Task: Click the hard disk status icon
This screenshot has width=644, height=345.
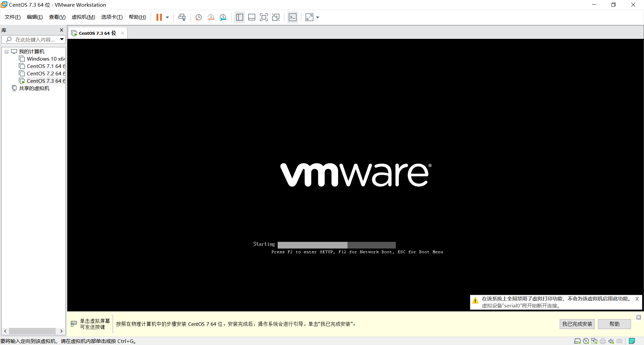Action: coord(577,341)
